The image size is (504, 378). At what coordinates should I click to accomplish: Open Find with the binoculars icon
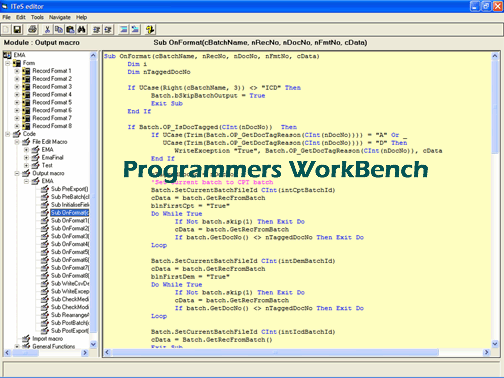[x=81, y=30]
